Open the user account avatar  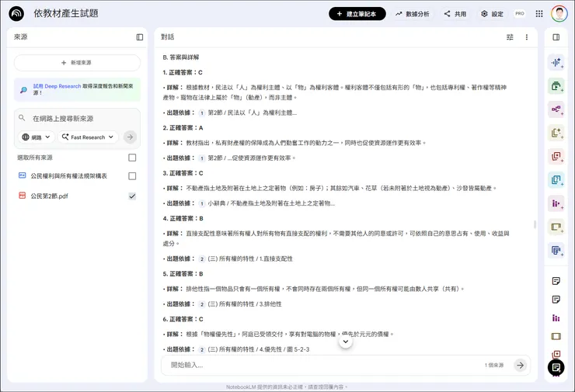(559, 14)
